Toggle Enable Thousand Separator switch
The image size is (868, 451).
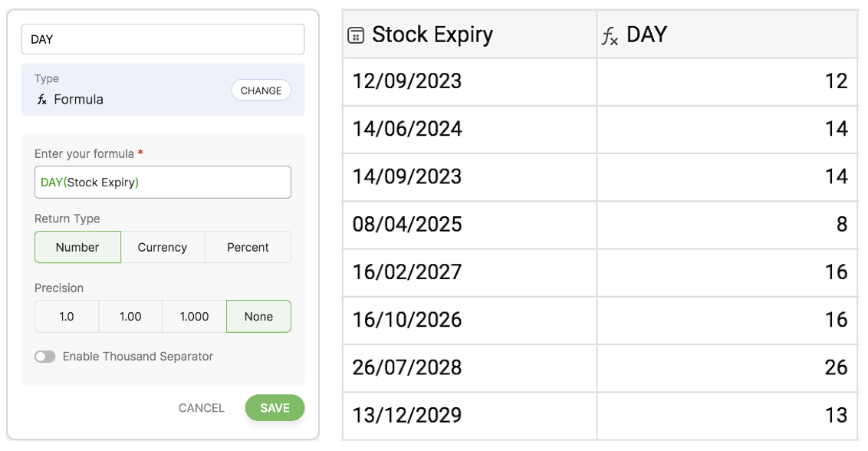(x=45, y=357)
